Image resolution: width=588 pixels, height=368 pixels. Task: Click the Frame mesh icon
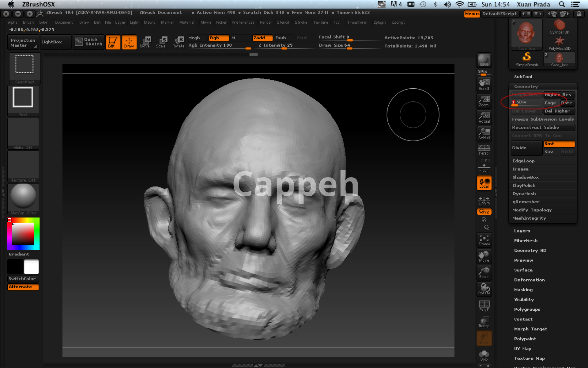484,240
